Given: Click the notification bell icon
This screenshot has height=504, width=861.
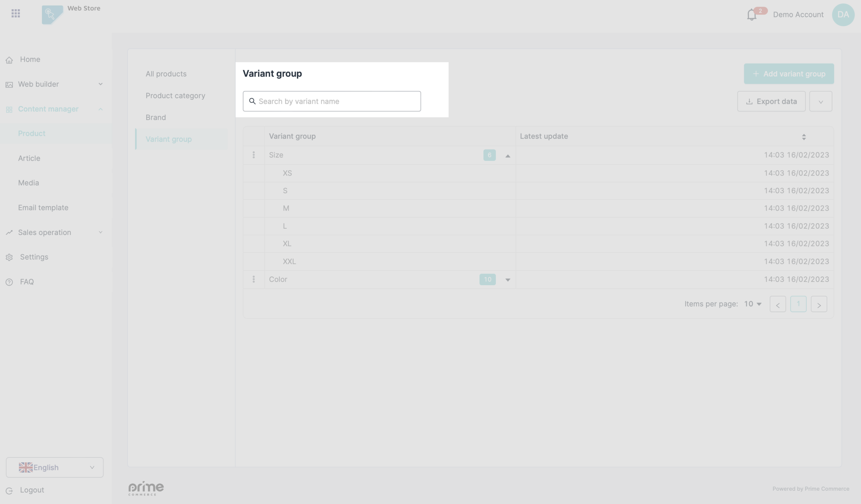Looking at the screenshot, I should (x=751, y=15).
